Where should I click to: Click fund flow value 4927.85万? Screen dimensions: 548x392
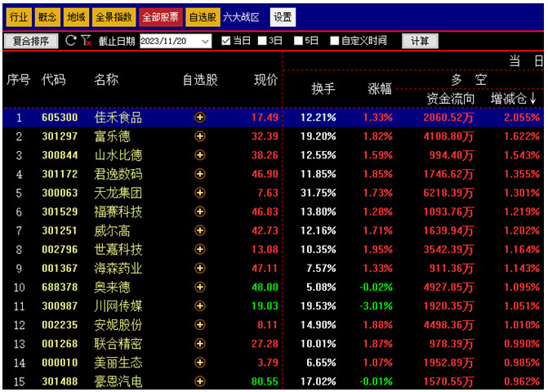448,287
